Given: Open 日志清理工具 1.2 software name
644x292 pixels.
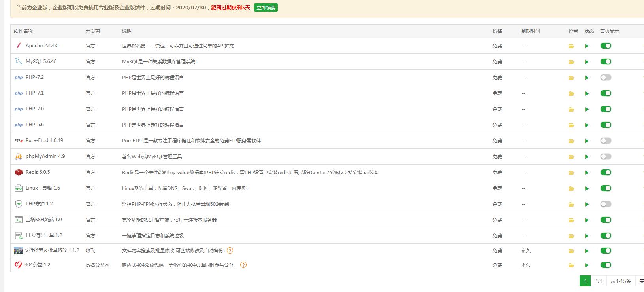Looking at the screenshot, I should click(x=44, y=235).
